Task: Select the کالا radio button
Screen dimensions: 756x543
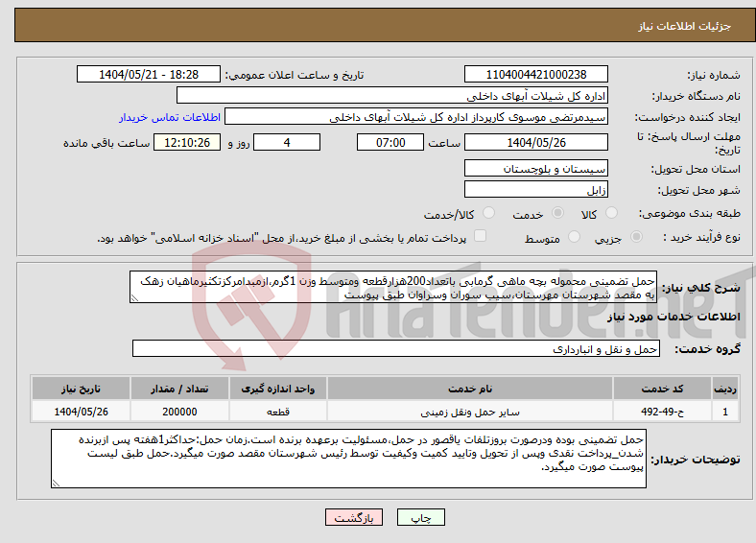Action: point(611,213)
